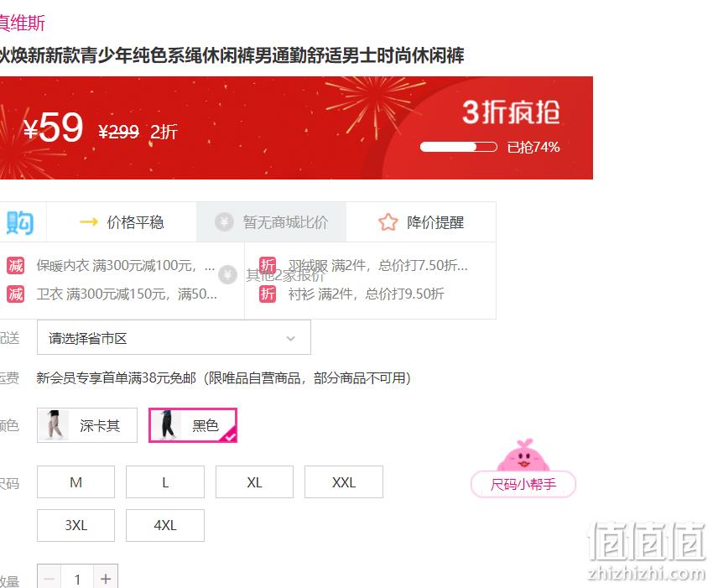Click the 尺码小帮手 button
This screenshot has height=588, width=713.
pos(523,484)
